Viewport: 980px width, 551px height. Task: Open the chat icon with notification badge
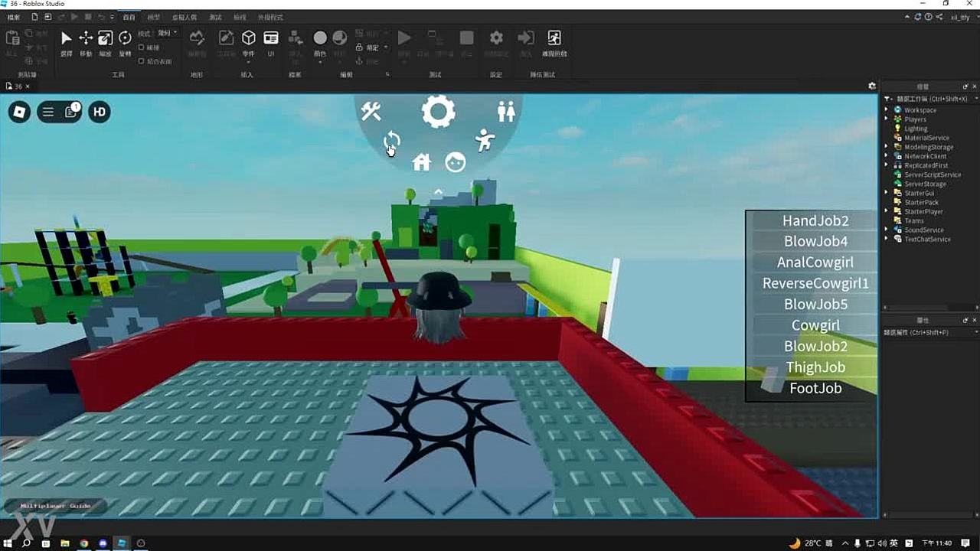[71, 112]
